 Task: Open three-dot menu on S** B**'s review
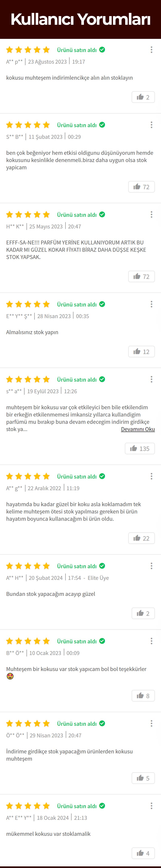point(152,125)
